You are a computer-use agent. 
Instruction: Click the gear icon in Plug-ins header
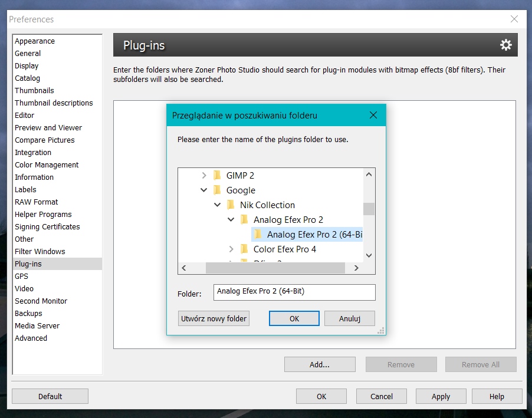pos(505,45)
